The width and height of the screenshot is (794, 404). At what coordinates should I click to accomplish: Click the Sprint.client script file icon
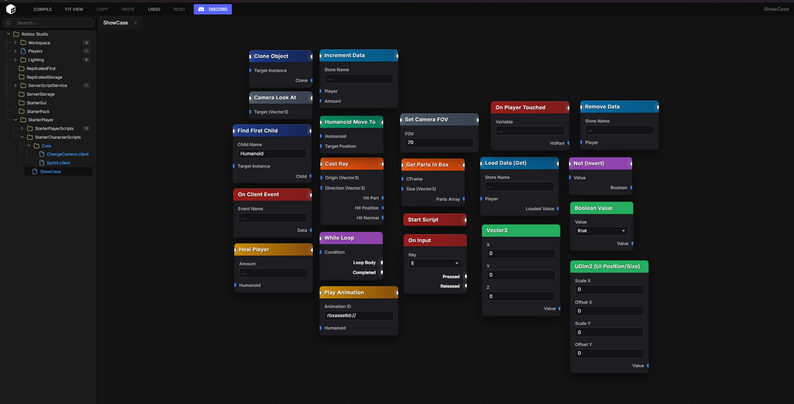pos(42,163)
